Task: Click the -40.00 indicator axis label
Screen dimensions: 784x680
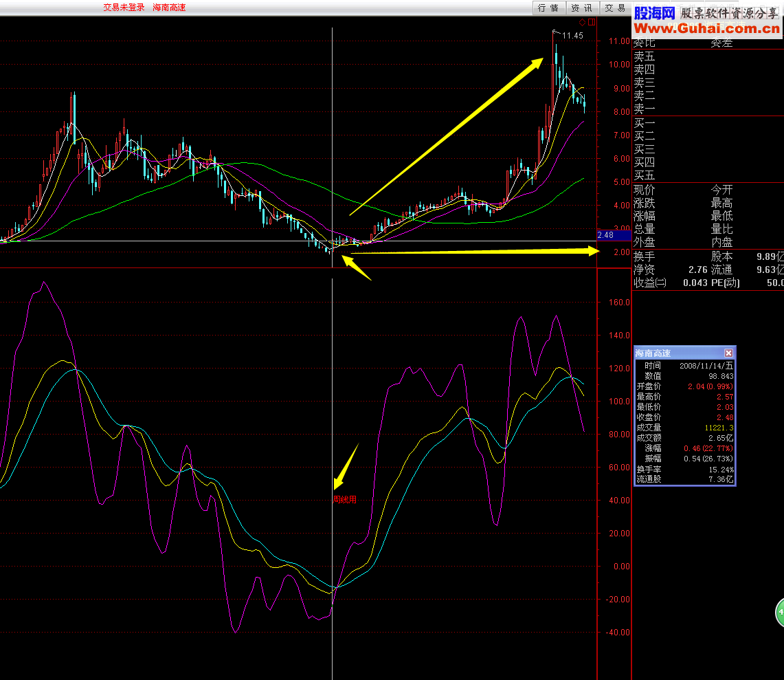Action: click(618, 633)
